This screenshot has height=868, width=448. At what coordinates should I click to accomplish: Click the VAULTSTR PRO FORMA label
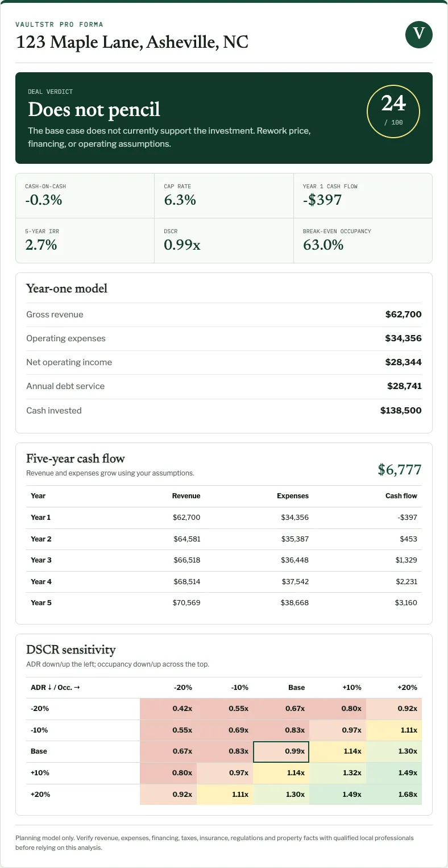[59, 24]
